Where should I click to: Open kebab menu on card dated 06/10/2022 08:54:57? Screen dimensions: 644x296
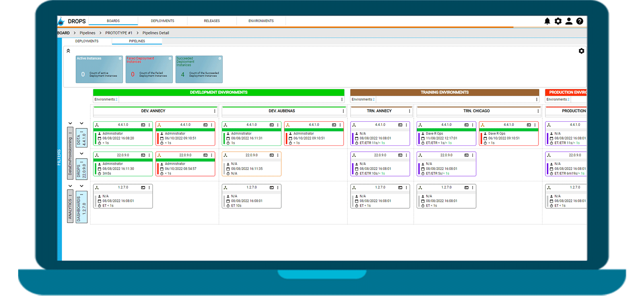click(212, 155)
